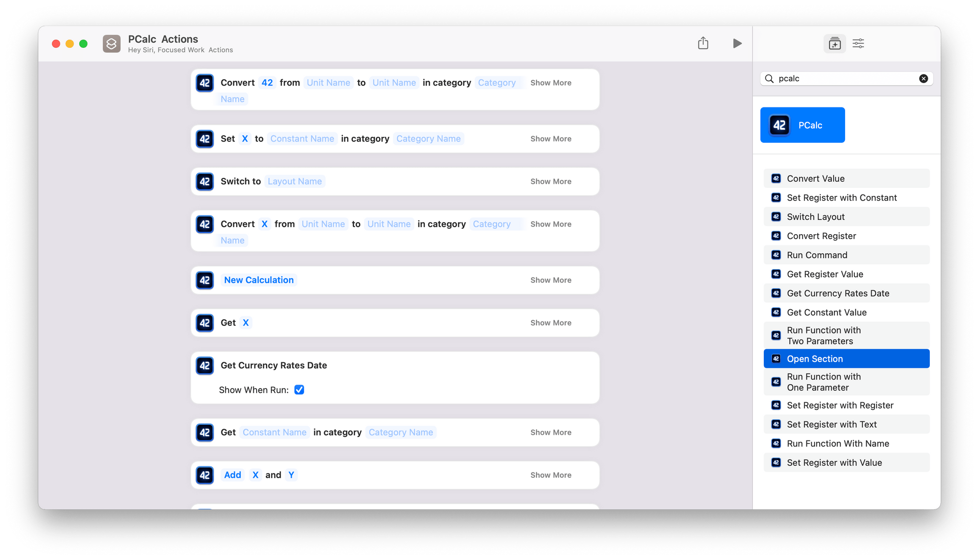Click the icon beside Run Command
Screen dimensions: 979x560
[776, 255]
